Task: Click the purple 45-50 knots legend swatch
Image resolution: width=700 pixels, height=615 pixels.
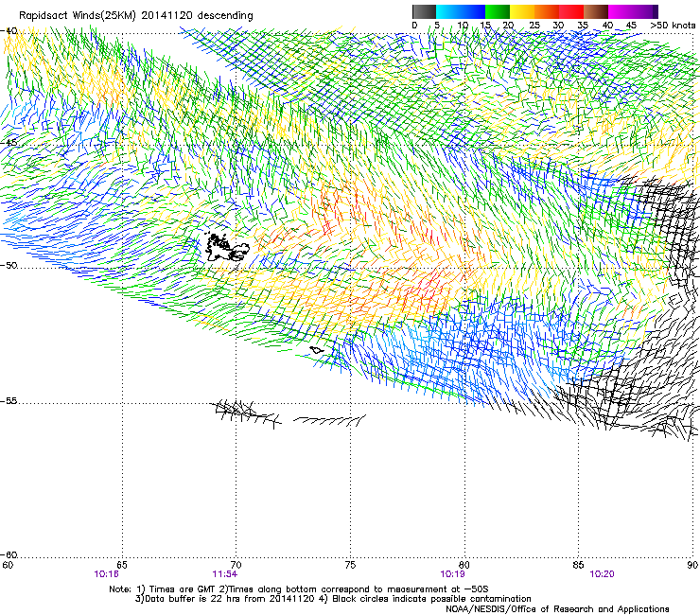Action: point(645,11)
